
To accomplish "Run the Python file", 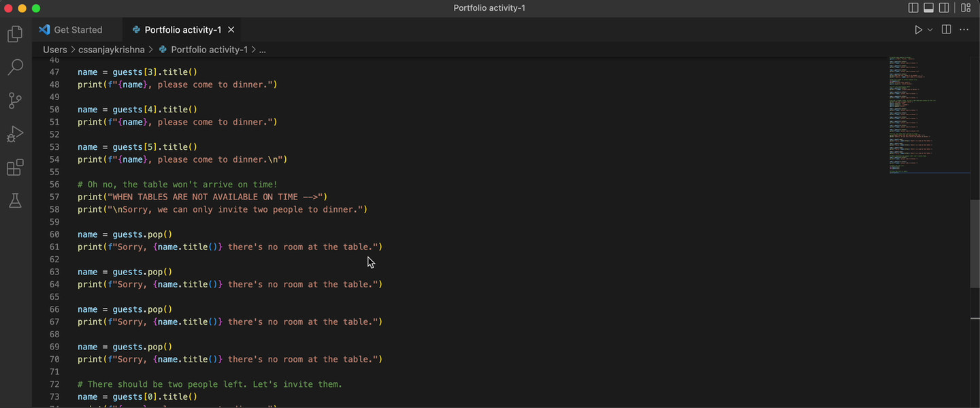I will (x=918, y=29).
